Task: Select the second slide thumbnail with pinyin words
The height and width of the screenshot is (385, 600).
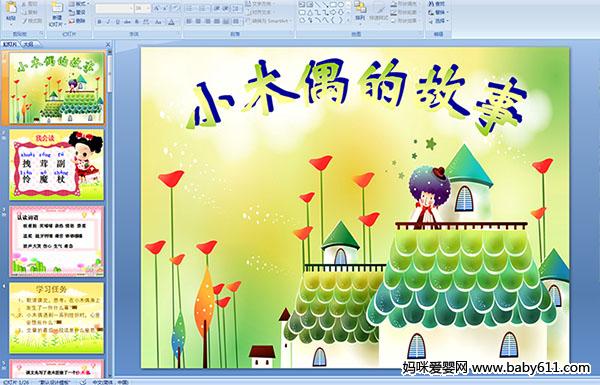Action: coord(57,165)
